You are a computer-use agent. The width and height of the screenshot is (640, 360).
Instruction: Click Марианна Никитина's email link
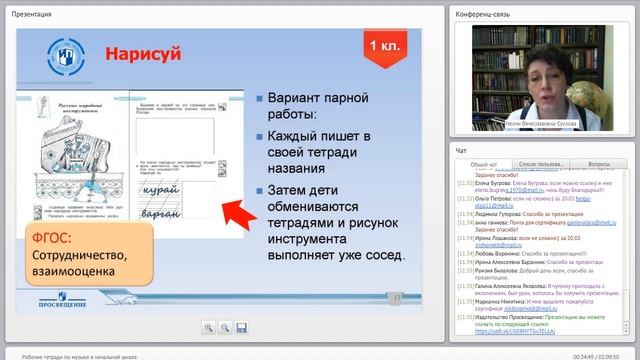[530, 309]
